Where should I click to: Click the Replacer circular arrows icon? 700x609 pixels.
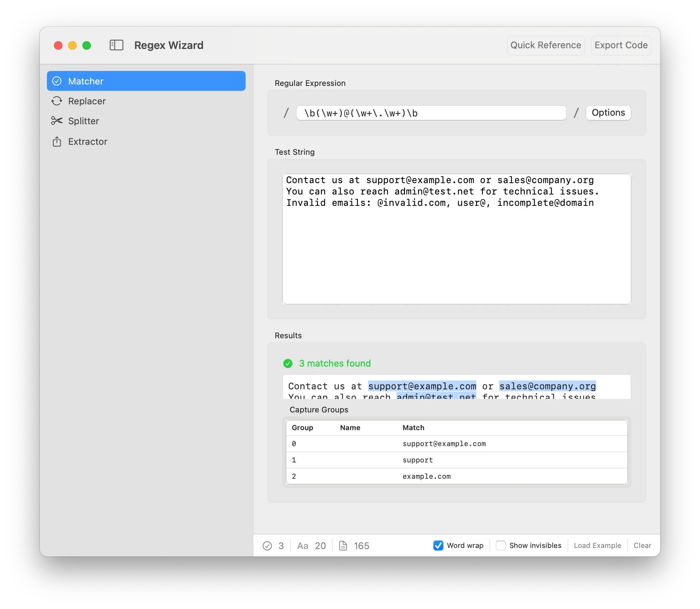pos(57,101)
